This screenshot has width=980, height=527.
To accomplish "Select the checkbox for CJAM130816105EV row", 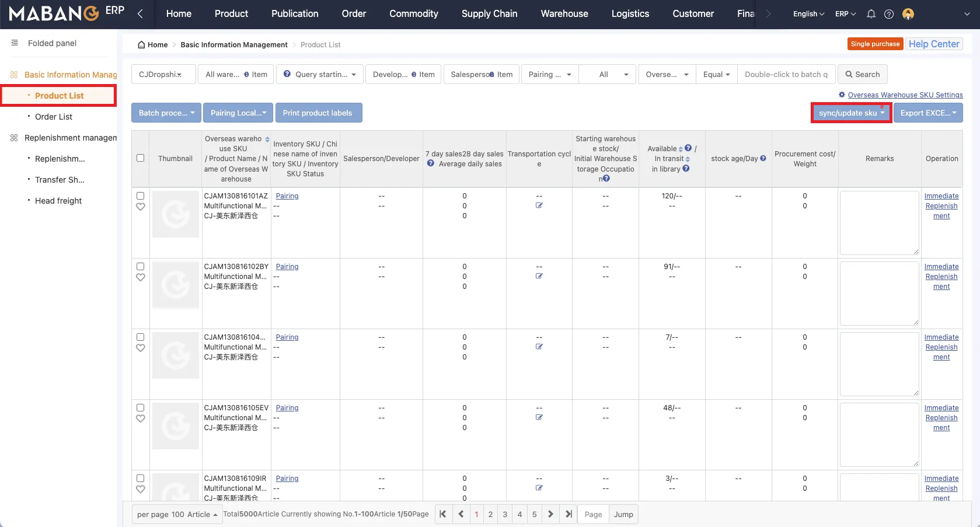I will [x=140, y=408].
